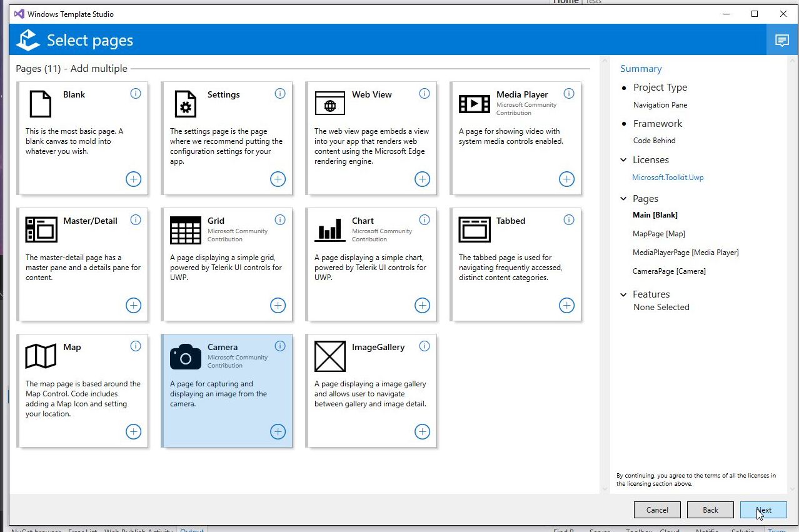Add a Blank page with its plus icon
Screen dimensions: 799x532
pos(133,179)
